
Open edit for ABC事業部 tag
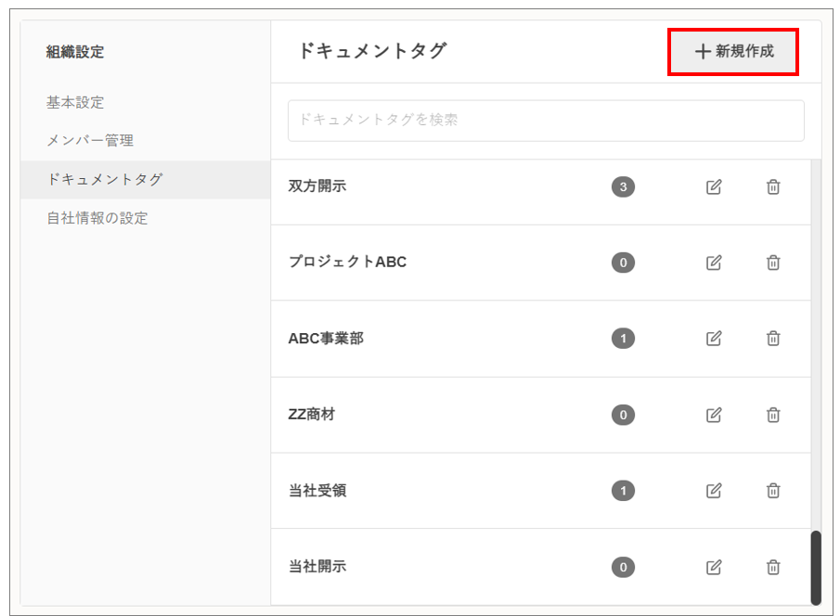[714, 339]
